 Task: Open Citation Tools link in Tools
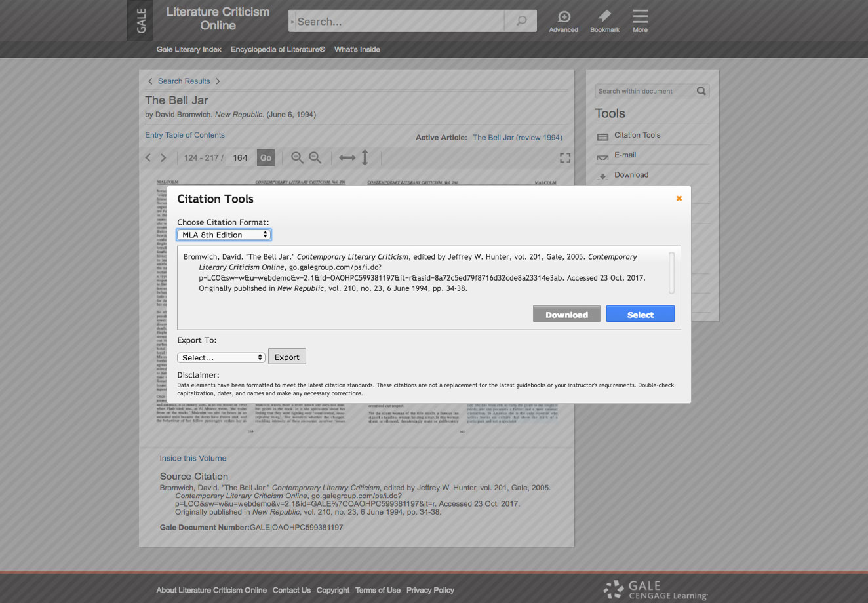(637, 135)
